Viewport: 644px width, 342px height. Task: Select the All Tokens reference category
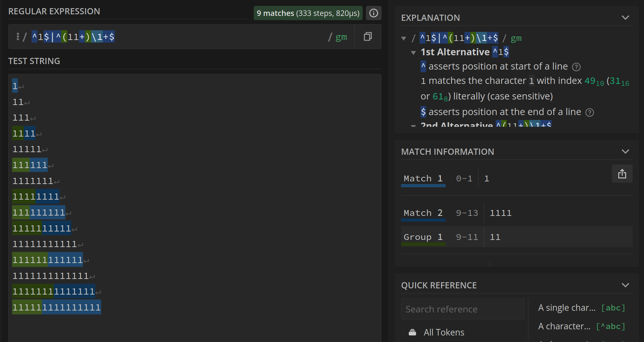(444, 332)
